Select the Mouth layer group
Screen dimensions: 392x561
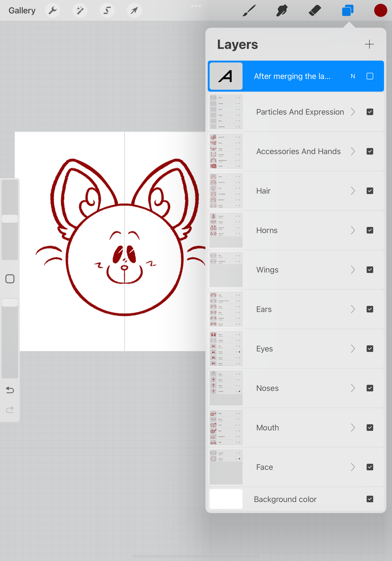pos(296,428)
